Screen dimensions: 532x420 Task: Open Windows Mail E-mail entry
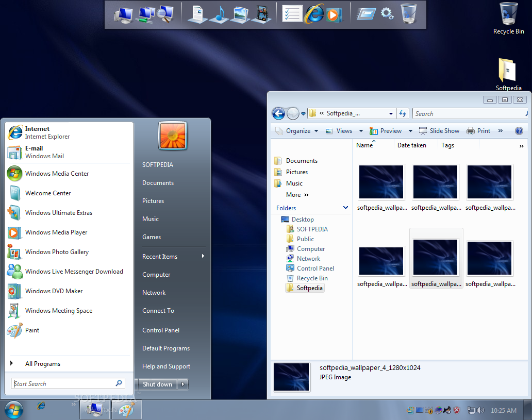[x=68, y=152]
